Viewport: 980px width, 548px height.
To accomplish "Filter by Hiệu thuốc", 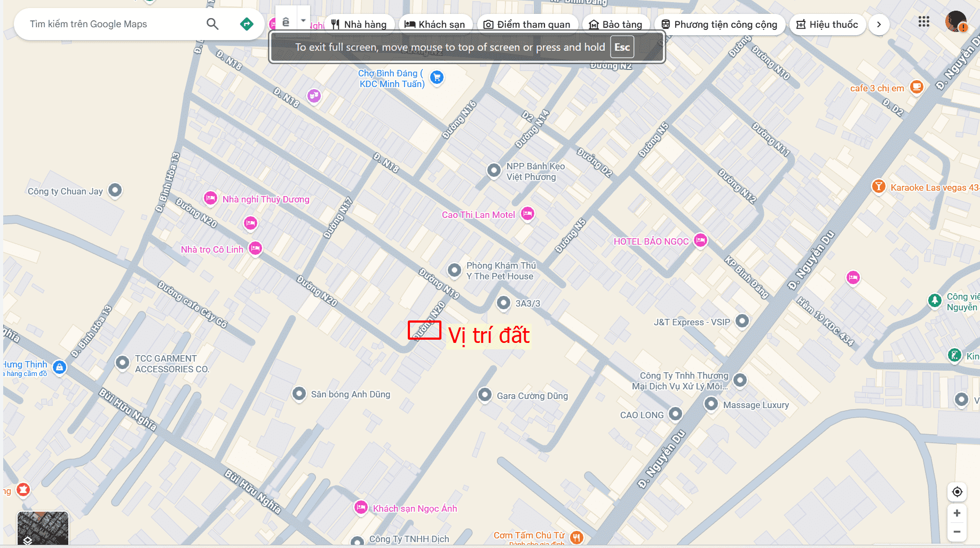I will pos(827,25).
